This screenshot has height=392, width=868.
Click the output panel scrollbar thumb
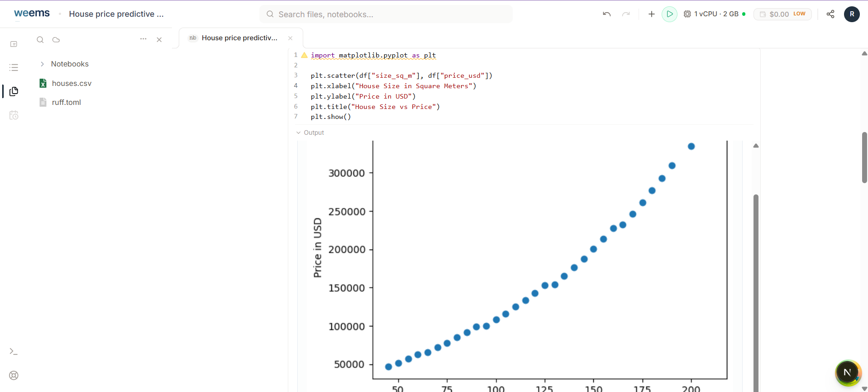[756, 293]
